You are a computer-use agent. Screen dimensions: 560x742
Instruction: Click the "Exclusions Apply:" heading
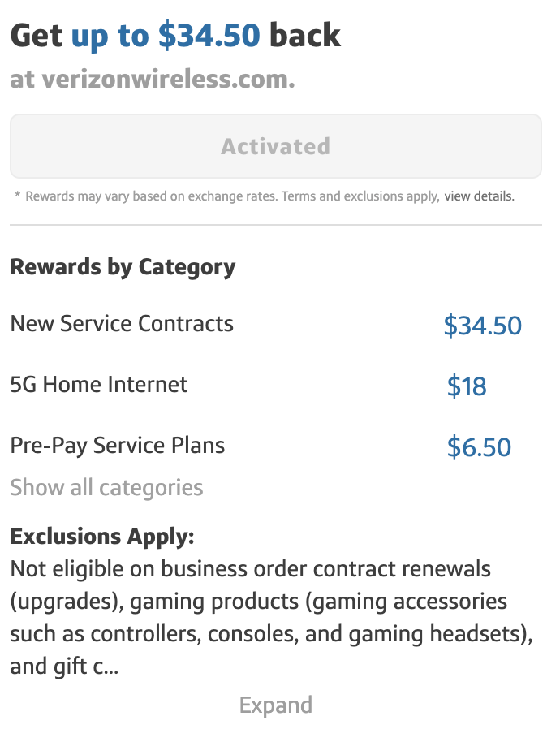click(x=102, y=537)
